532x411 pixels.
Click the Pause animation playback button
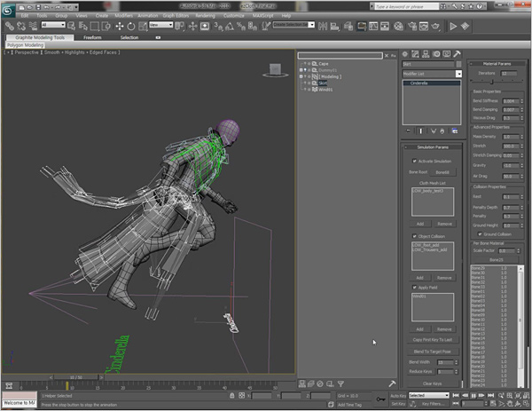coord(473,395)
